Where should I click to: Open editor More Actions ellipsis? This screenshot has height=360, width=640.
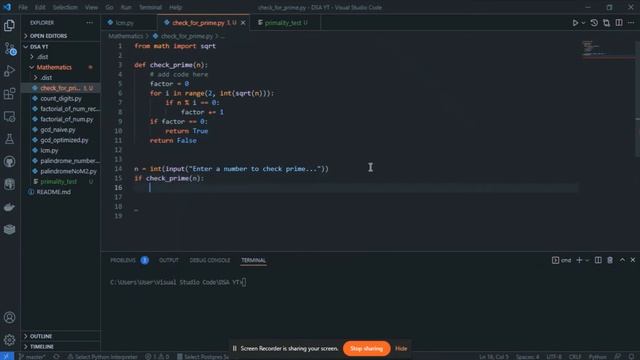631,23
